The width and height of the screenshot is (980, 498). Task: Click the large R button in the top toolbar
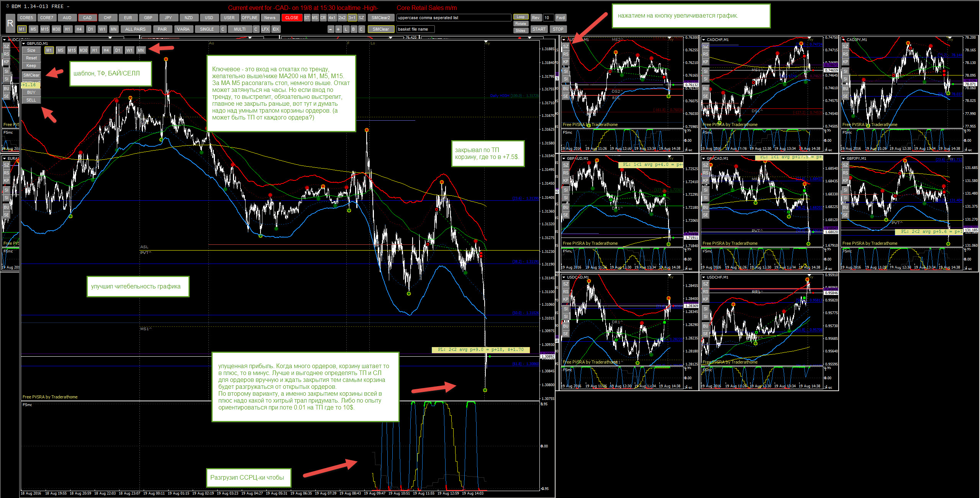[10, 23]
